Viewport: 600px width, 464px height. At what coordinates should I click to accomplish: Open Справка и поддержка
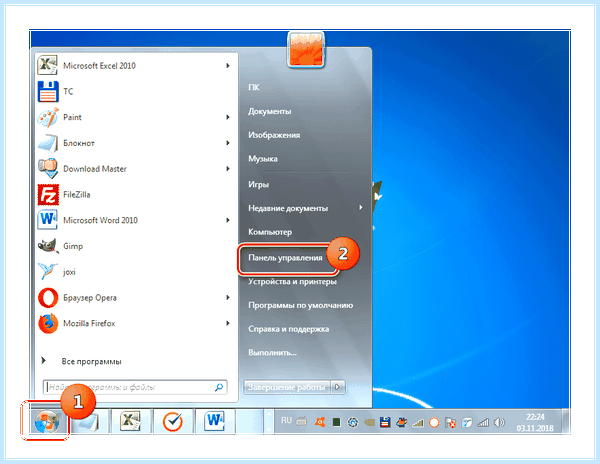(289, 329)
